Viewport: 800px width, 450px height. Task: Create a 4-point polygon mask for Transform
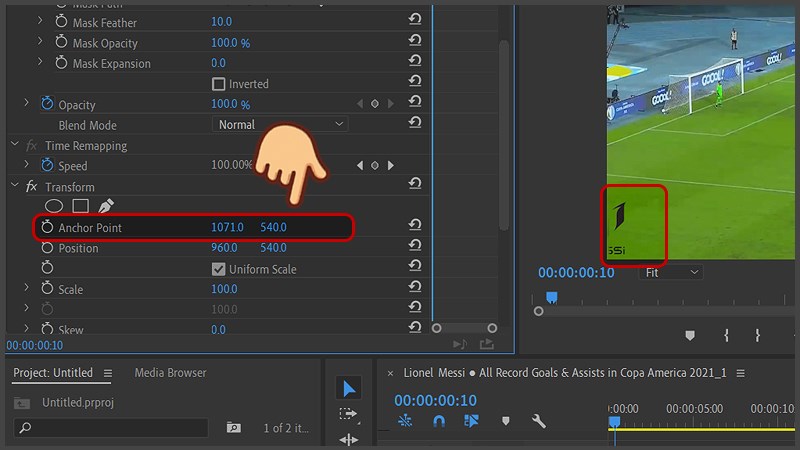pos(81,206)
